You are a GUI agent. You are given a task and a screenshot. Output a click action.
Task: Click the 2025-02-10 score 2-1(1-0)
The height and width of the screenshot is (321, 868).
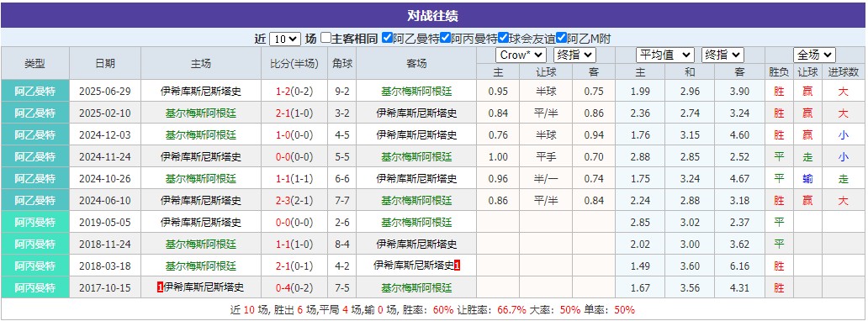click(x=294, y=113)
